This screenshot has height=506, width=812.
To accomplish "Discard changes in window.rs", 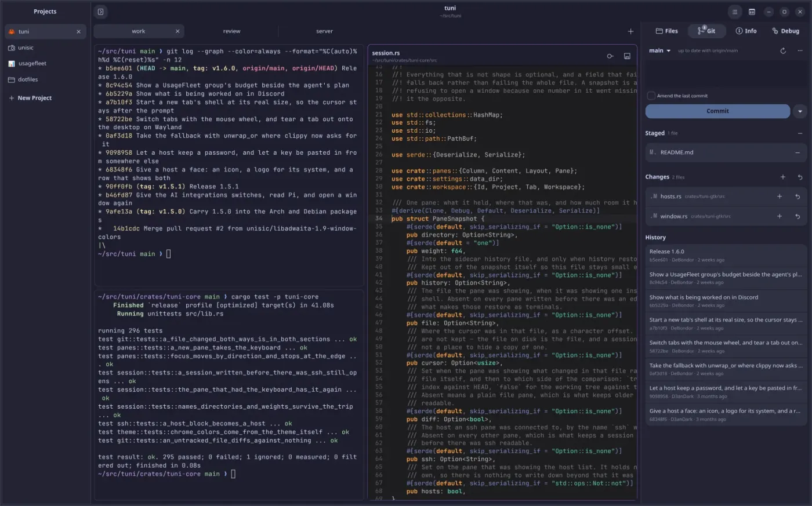I will (x=797, y=216).
